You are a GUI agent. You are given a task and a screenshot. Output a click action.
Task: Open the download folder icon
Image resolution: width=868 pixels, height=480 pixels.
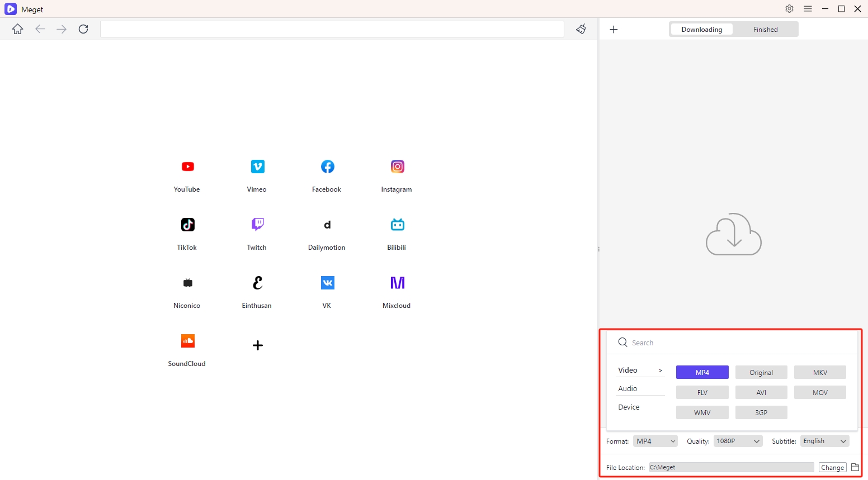pos(855,467)
